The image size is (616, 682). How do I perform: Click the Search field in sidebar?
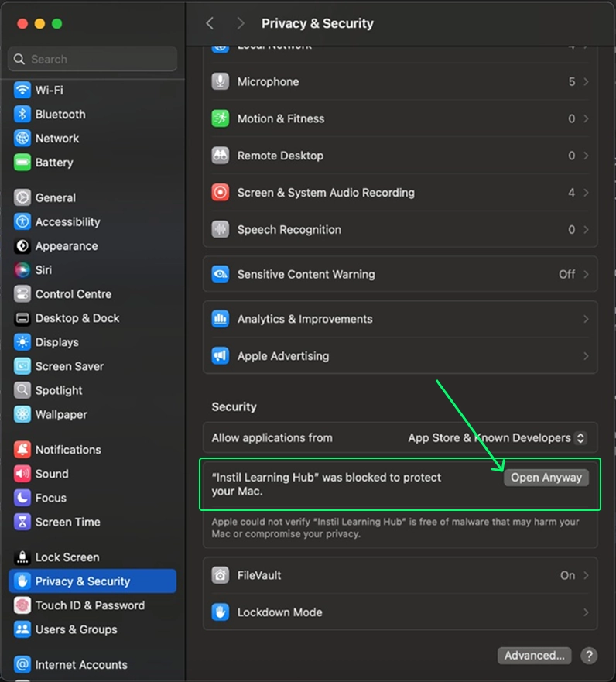pos(93,59)
